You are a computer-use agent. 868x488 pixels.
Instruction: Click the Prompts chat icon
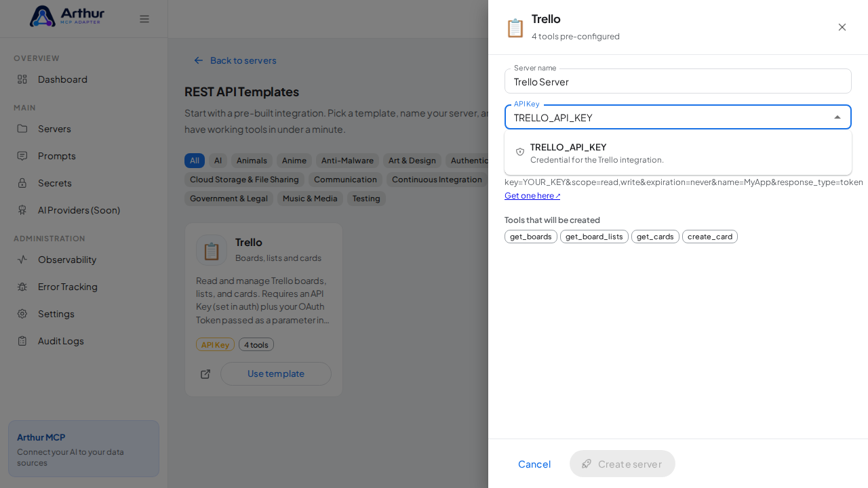click(x=22, y=156)
